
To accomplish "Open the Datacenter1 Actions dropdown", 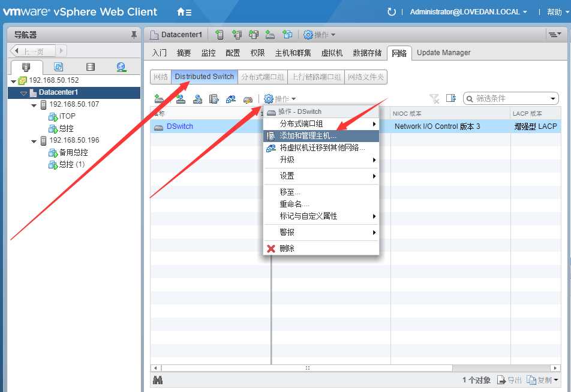I will coord(319,35).
